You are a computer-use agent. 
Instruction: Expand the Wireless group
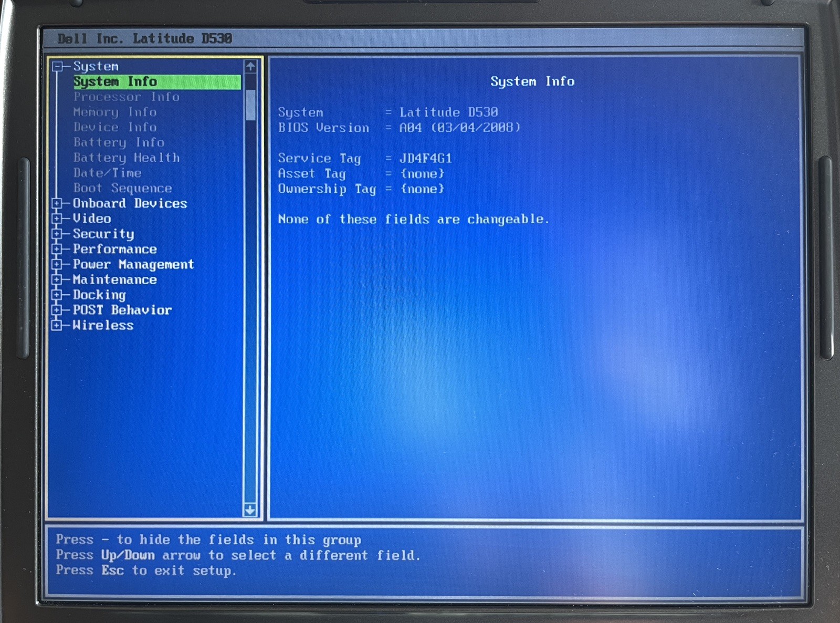[57, 325]
